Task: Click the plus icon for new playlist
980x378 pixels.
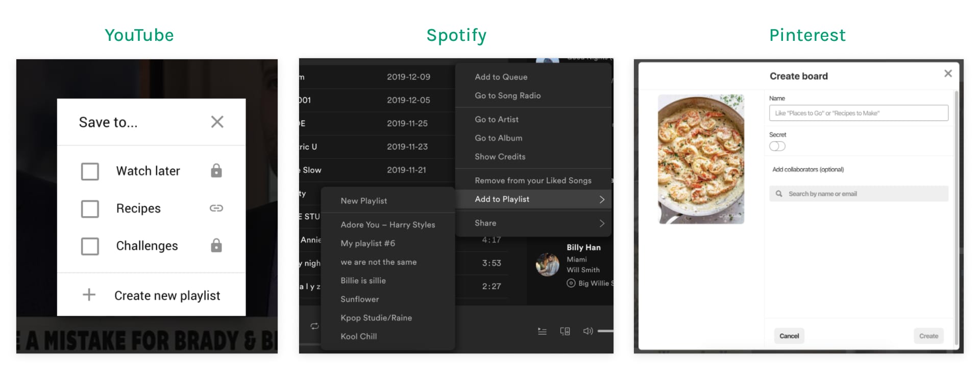Action: (89, 295)
